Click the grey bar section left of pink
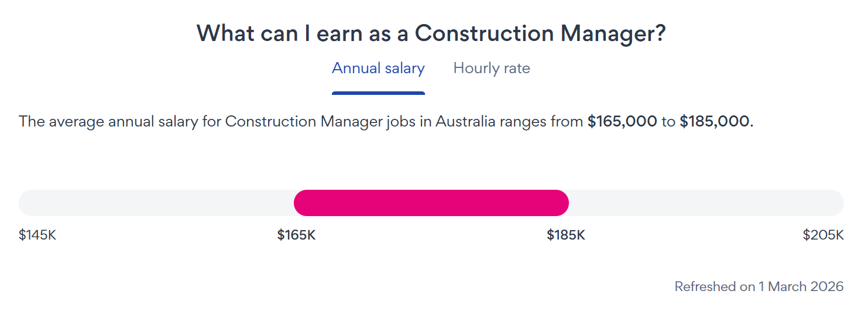Viewport: 868px width, 311px height. (x=156, y=203)
